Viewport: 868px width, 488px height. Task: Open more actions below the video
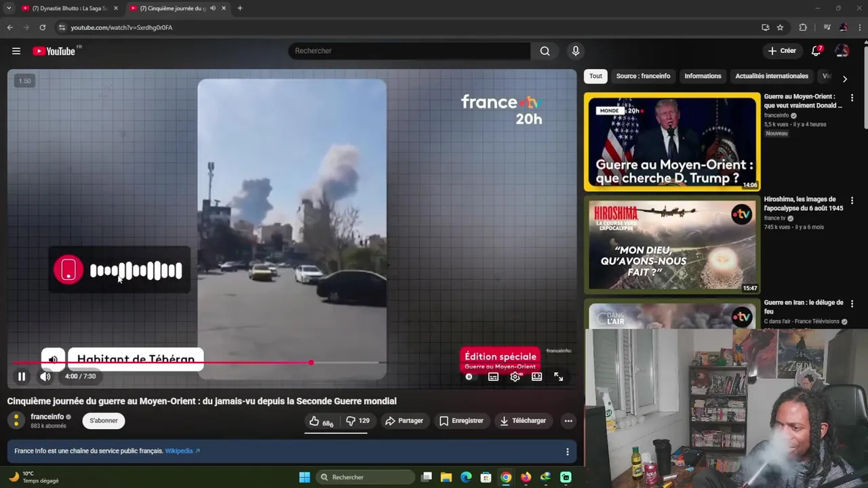pos(568,421)
